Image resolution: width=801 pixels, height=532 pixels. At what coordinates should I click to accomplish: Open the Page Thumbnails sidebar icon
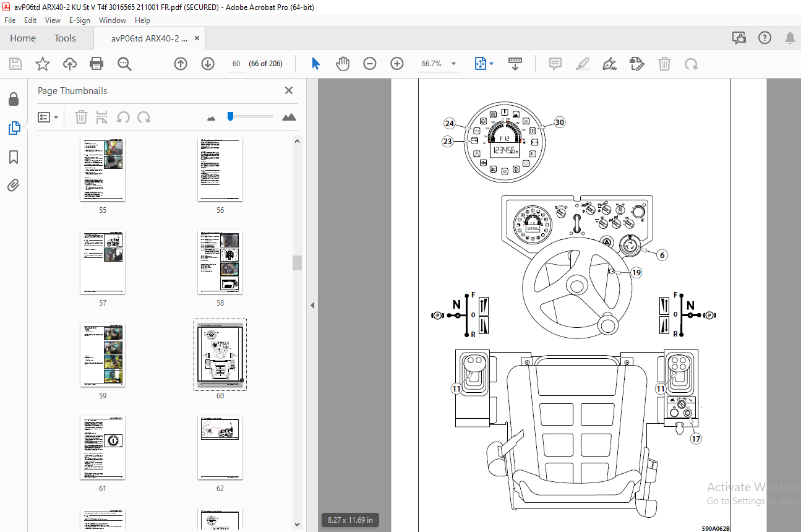pyautogui.click(x=14, y=128)
